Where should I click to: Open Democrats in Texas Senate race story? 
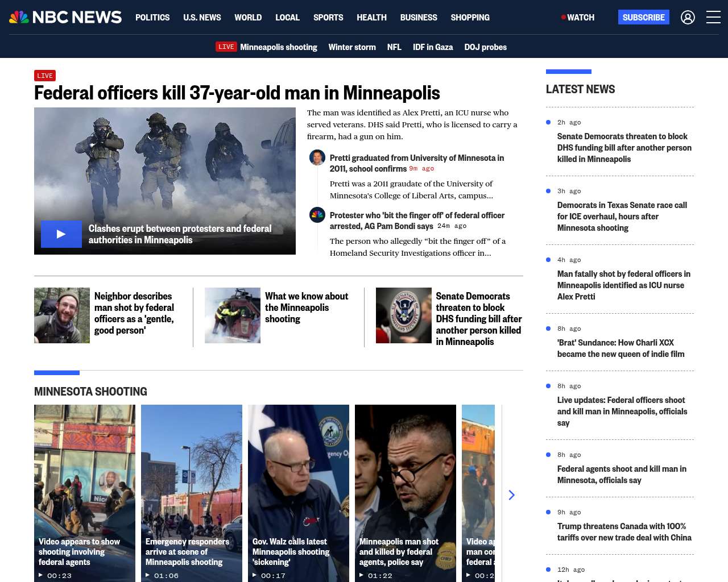(x=622, y=217)
